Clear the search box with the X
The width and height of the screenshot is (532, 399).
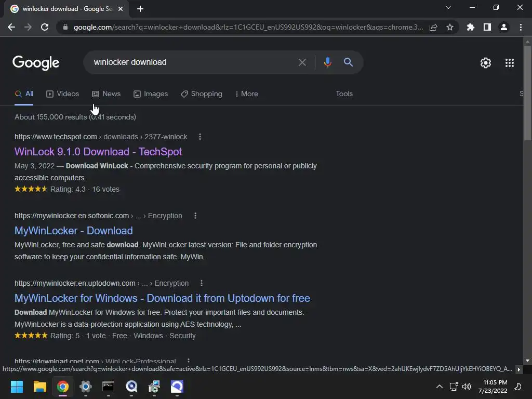(x=302, y=62)
